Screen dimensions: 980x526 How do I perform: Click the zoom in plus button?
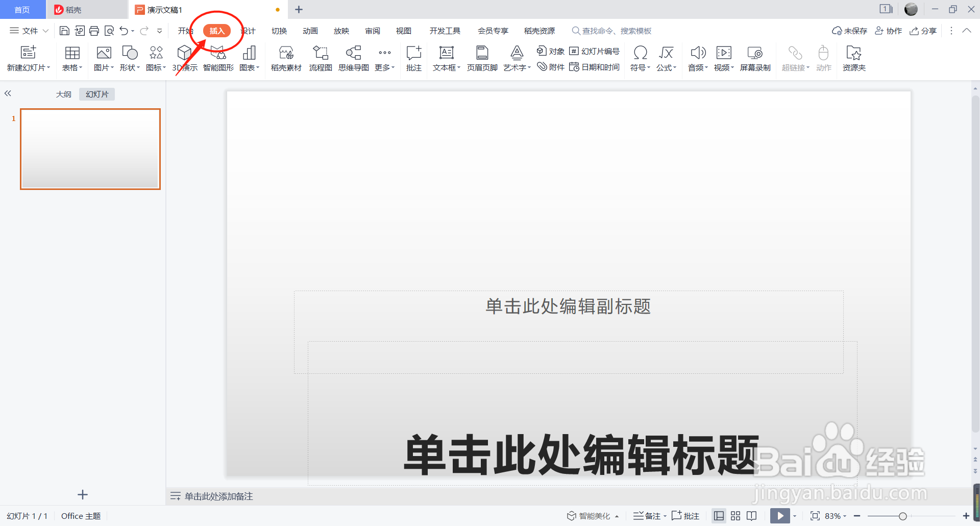[966, 516]
